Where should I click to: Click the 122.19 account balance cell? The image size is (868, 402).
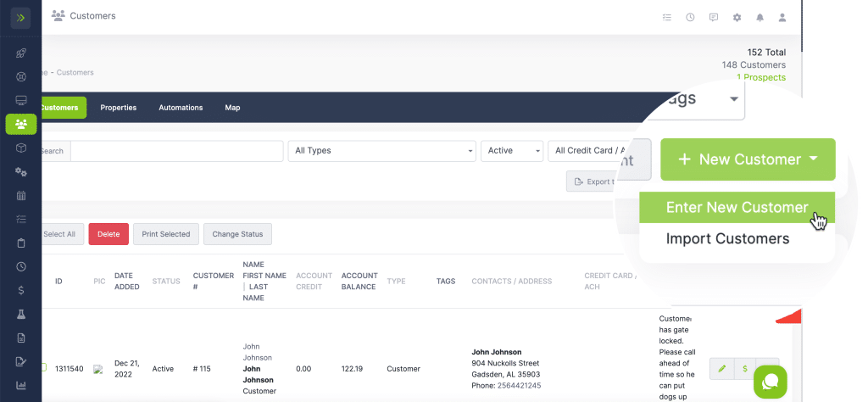click(352, 369)
